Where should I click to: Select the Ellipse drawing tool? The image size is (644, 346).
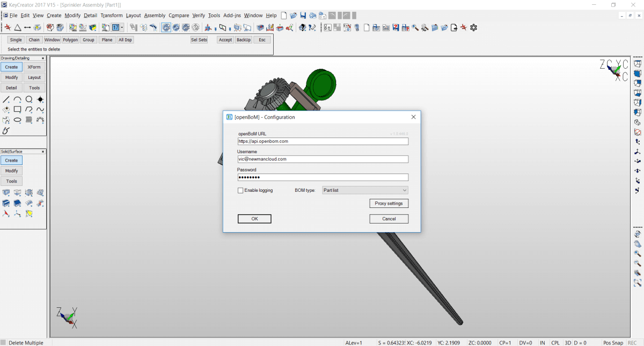point(18,120)
